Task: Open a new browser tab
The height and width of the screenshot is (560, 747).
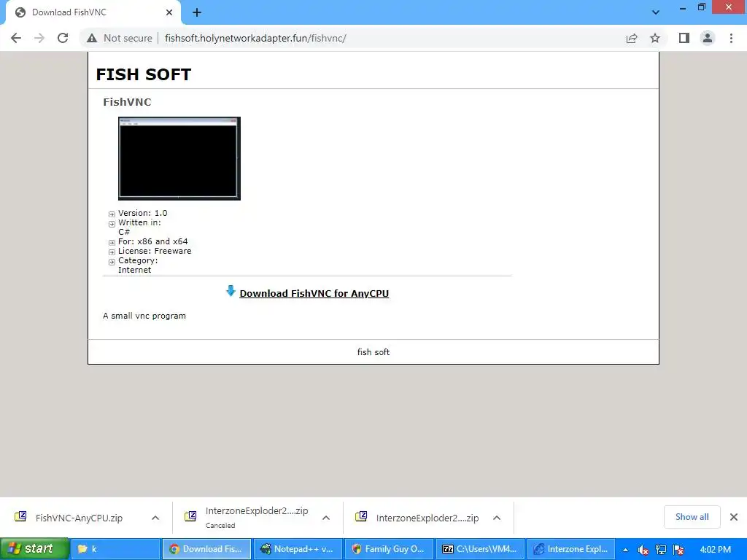Action: point(197,13)
